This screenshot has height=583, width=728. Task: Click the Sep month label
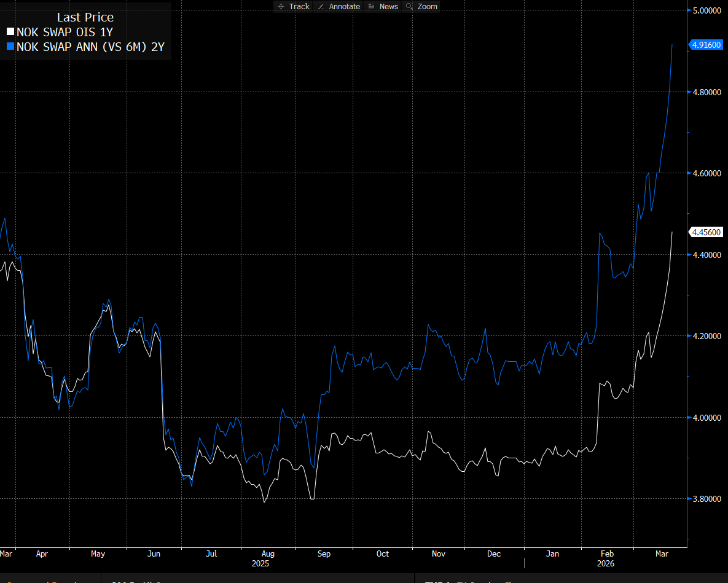click(x=324, y=554)
